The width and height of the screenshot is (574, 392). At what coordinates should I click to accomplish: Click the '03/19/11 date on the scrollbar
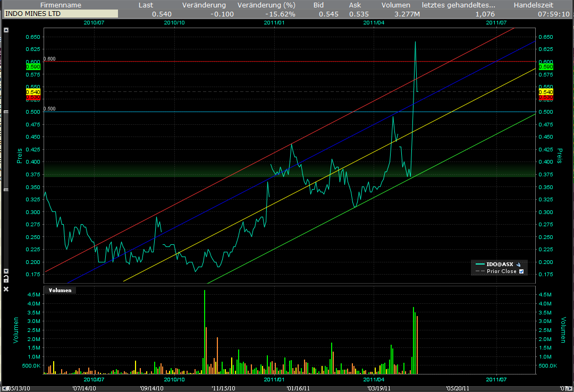(x=379, y=388)
